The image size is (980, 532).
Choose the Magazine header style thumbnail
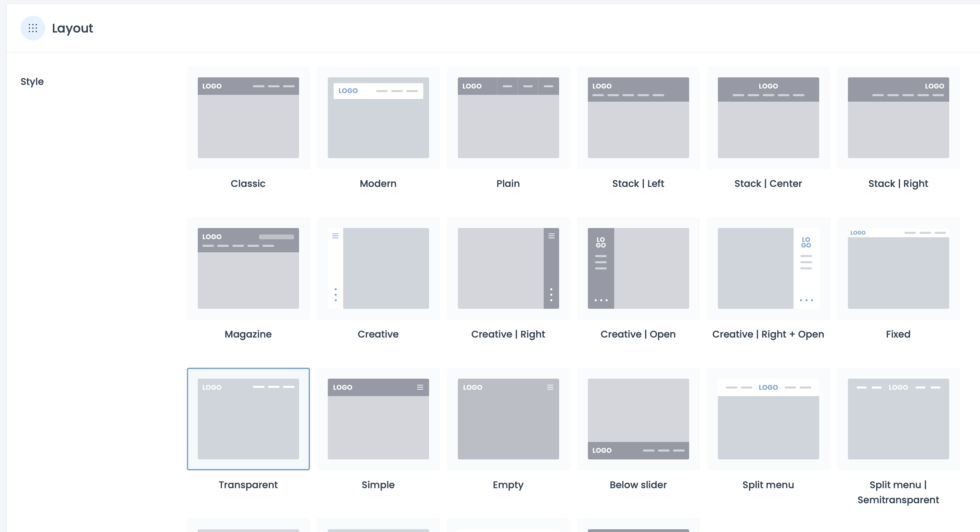point(248,268)
